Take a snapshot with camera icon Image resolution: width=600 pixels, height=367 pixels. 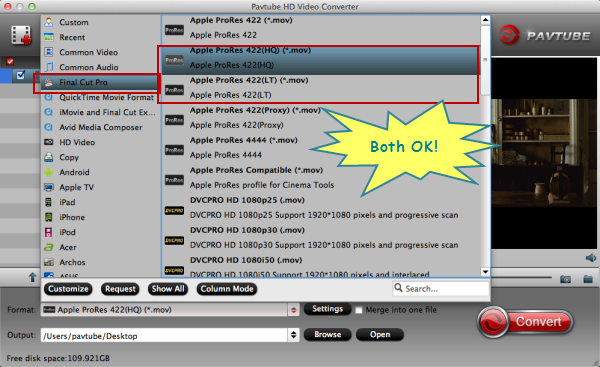point(565,279)
